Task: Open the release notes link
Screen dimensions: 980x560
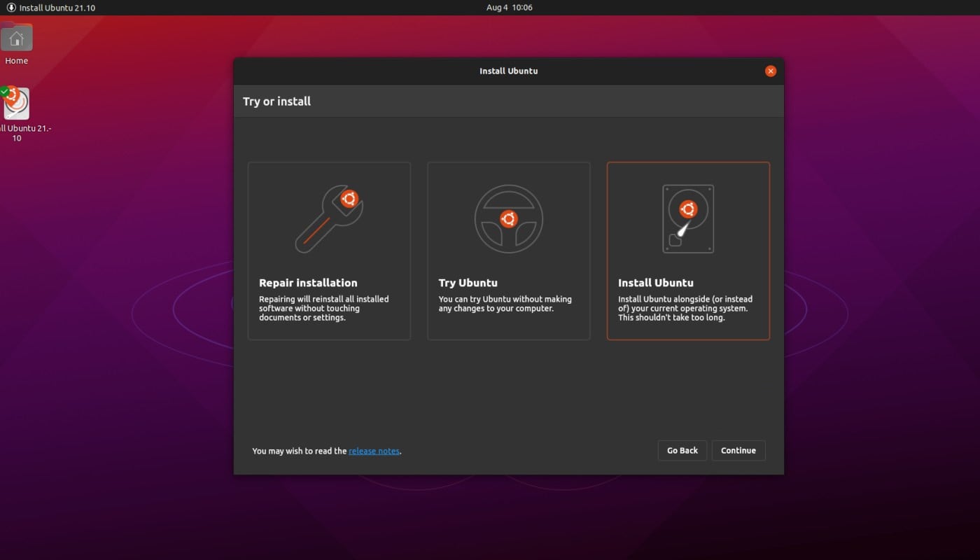Action: (374, 451)
